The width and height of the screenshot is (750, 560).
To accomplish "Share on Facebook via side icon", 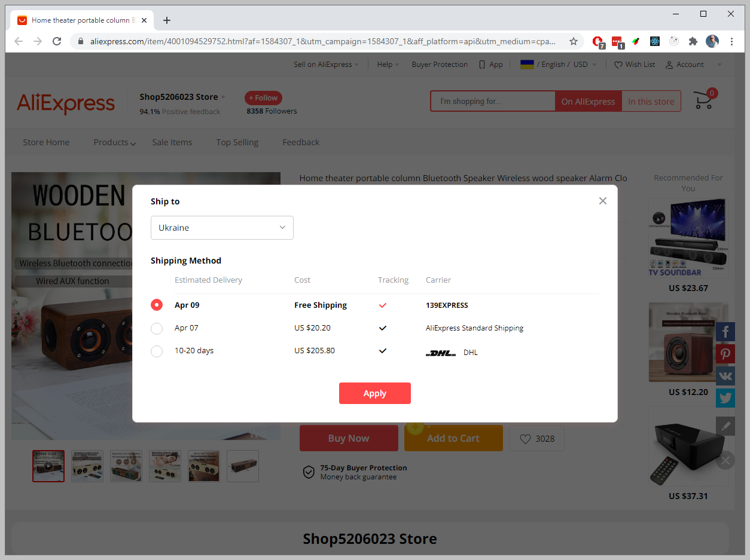I will pyautogui.click(x=725, y=332).
